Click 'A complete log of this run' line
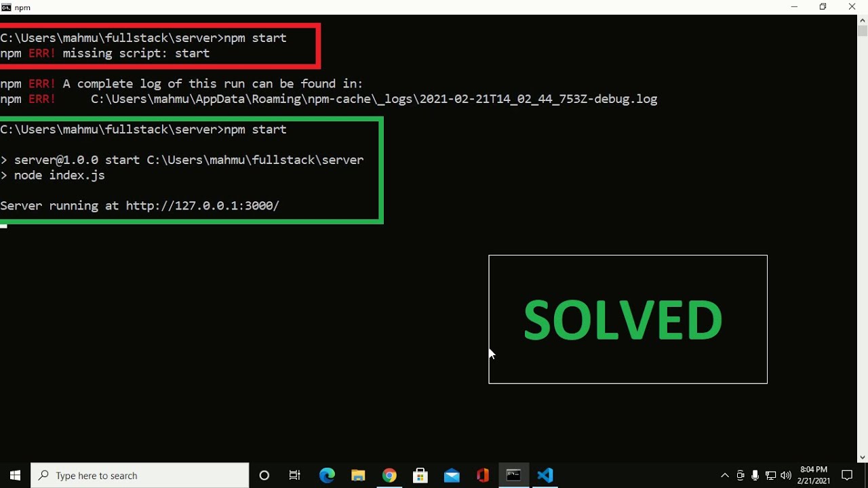The width and height of the screenshot is (868, 488). point(182,83)
